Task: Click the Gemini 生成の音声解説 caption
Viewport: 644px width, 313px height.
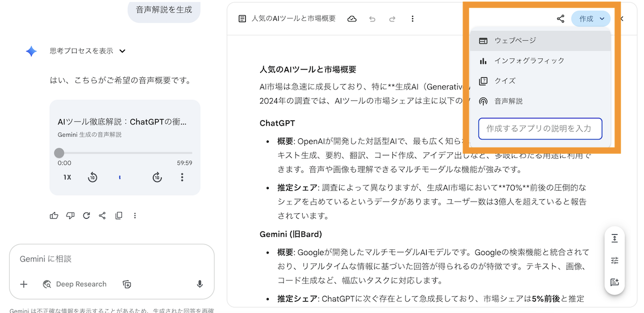Action: click(x=90, y=135)
